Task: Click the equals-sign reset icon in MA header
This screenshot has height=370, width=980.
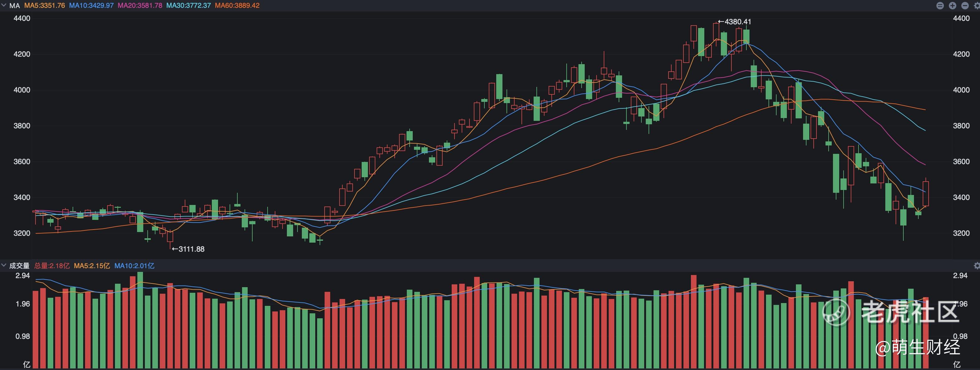Action: (x=940, y=5)
